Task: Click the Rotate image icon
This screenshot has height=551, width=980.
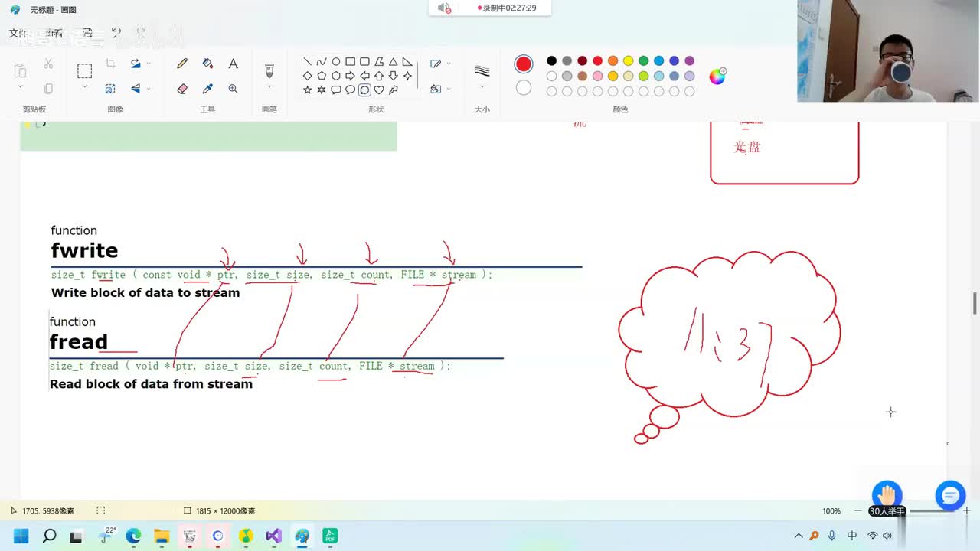Action: 136,64
